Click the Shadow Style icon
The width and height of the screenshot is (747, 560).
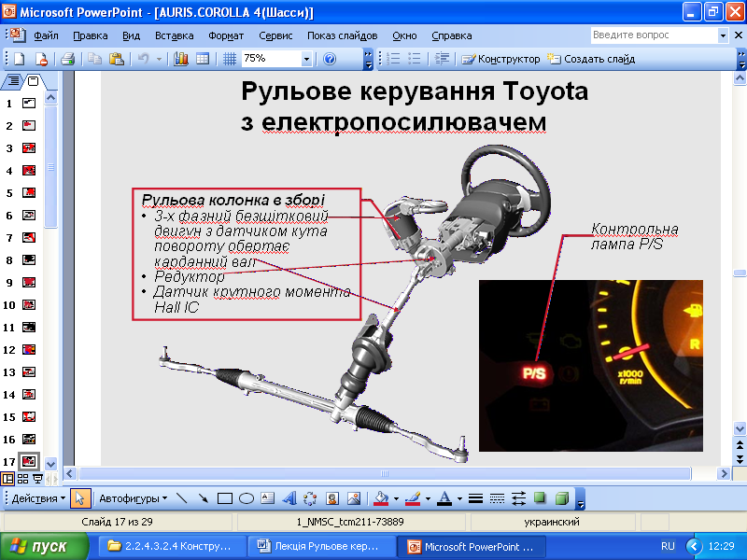[541, 498]
